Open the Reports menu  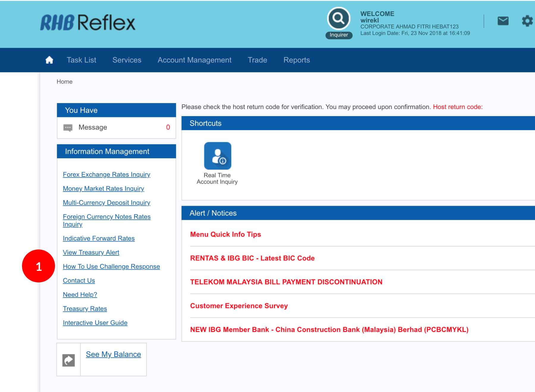[296, 60]
